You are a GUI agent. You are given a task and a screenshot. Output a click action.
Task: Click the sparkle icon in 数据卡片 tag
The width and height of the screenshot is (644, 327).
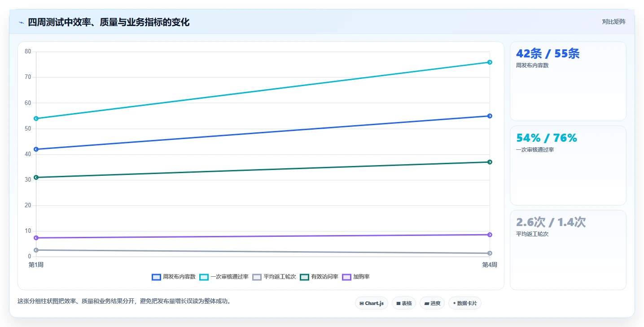coord(455,303)
